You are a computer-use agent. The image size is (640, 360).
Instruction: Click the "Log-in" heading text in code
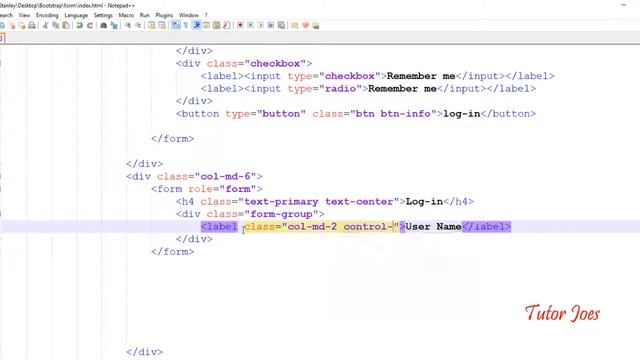pyautogui.click(x=424, y=202)
